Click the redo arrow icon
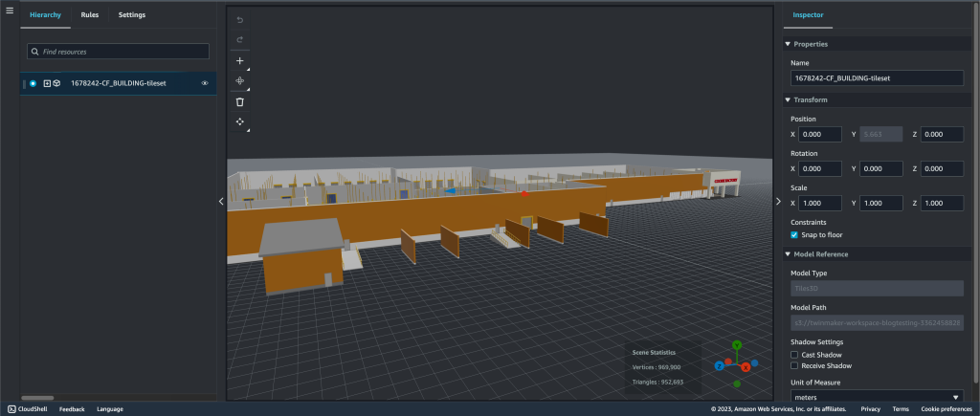This screenshot has height=416, width=980. (239, 40)
